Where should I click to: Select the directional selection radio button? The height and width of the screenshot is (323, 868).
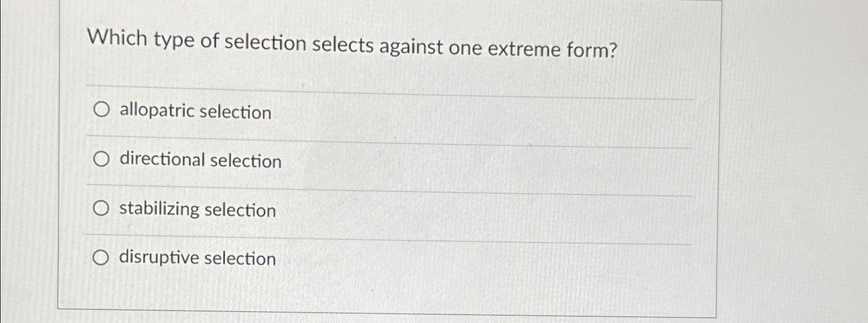[x=102, y=159]
